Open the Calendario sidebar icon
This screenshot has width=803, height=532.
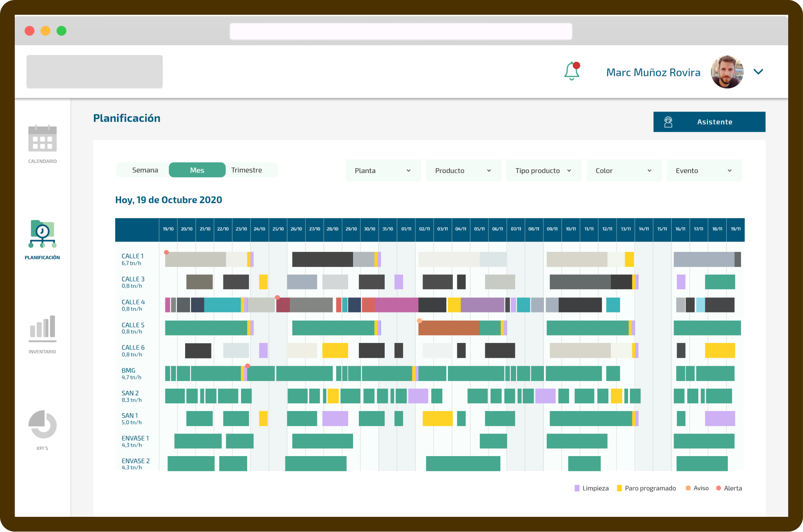pos(42,138)
